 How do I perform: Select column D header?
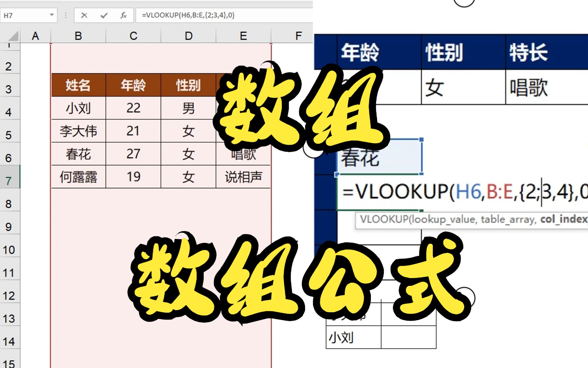pos(188,36)
